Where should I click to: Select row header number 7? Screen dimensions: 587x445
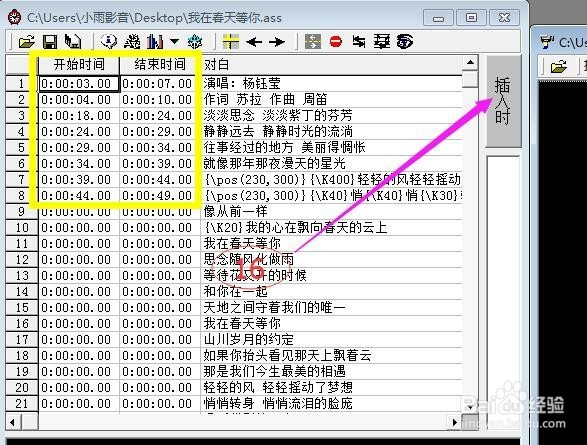pyautogui.click(x=22, y=180)
